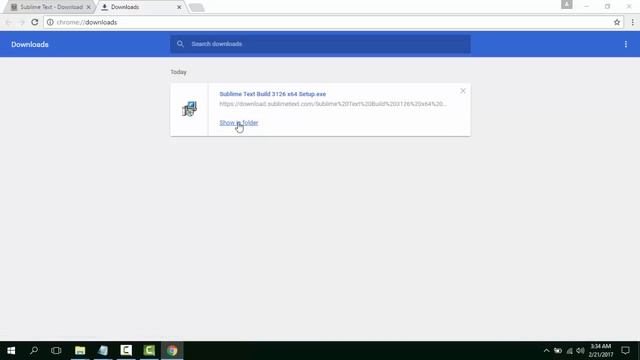Open network status from the tray
This screenshot has height=360, width=640.
(x=569, y=351)
